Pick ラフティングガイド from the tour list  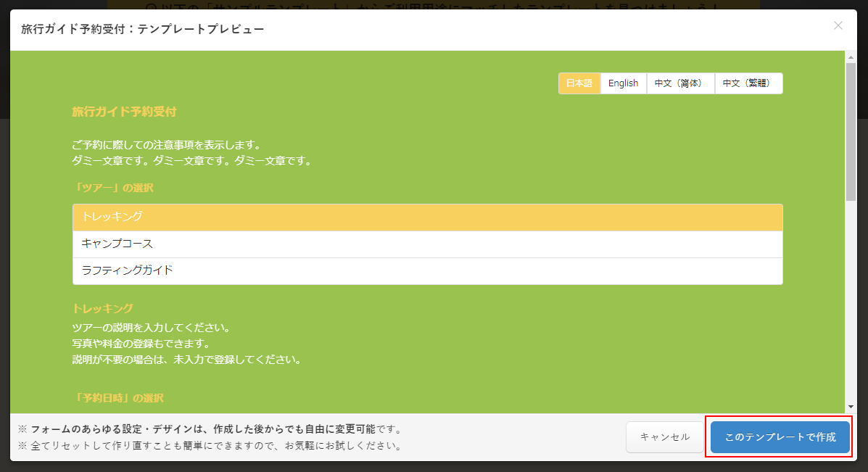428,270
